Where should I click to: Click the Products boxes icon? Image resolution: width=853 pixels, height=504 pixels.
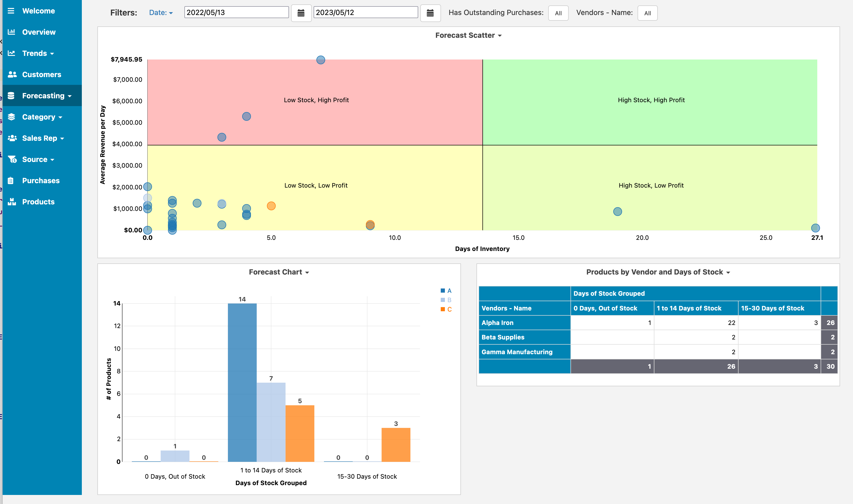coord(12,202)
